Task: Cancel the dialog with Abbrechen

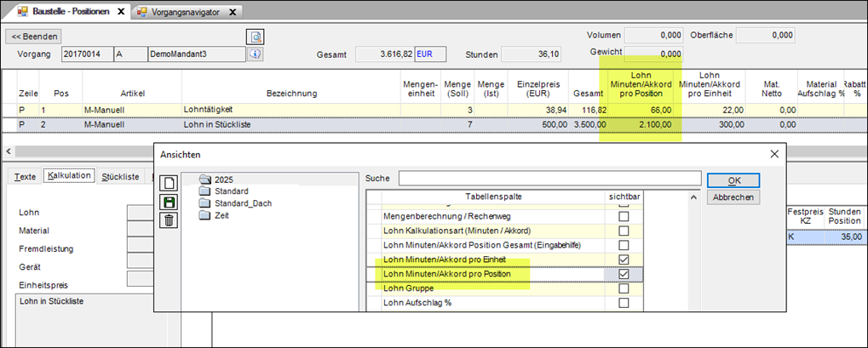Action: pos(733,197)
